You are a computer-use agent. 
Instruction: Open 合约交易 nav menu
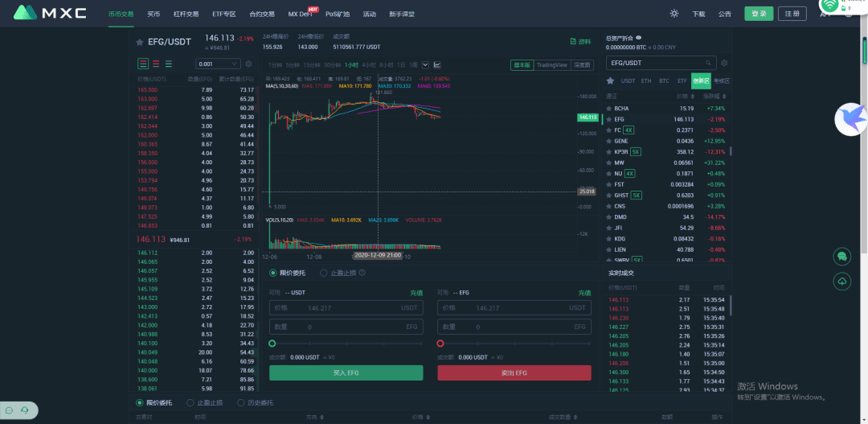(262, 14)
